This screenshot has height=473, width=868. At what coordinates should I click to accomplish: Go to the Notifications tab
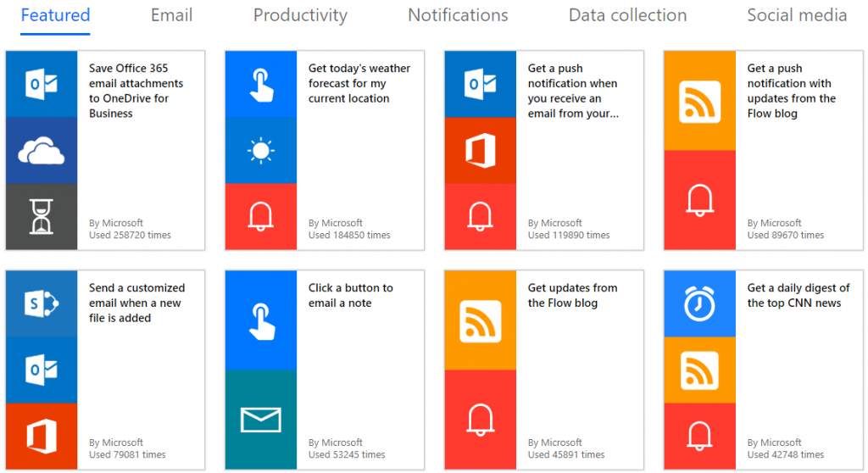click(x=458, y=15)
